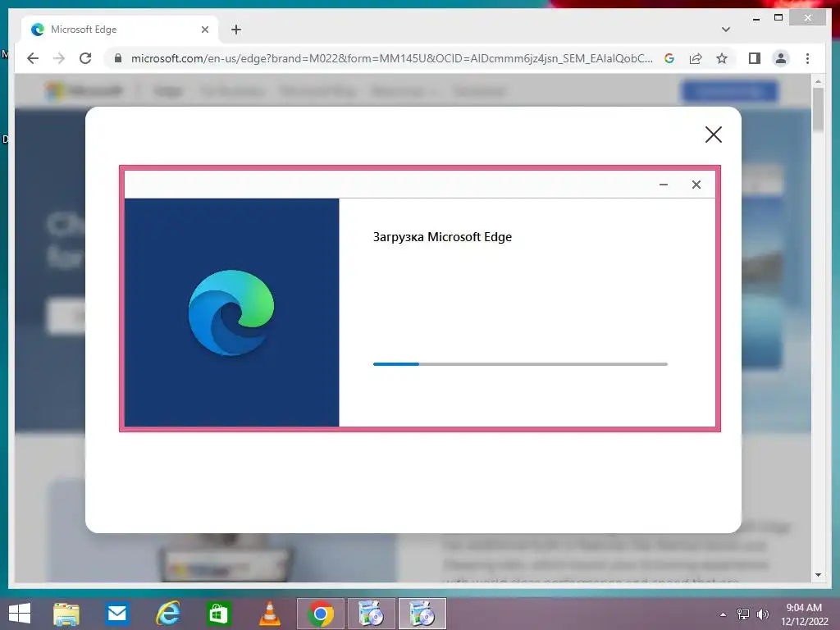Screen dimensions: 840x630
Task: Minimize the Chrome window
Action: [756, 18]
